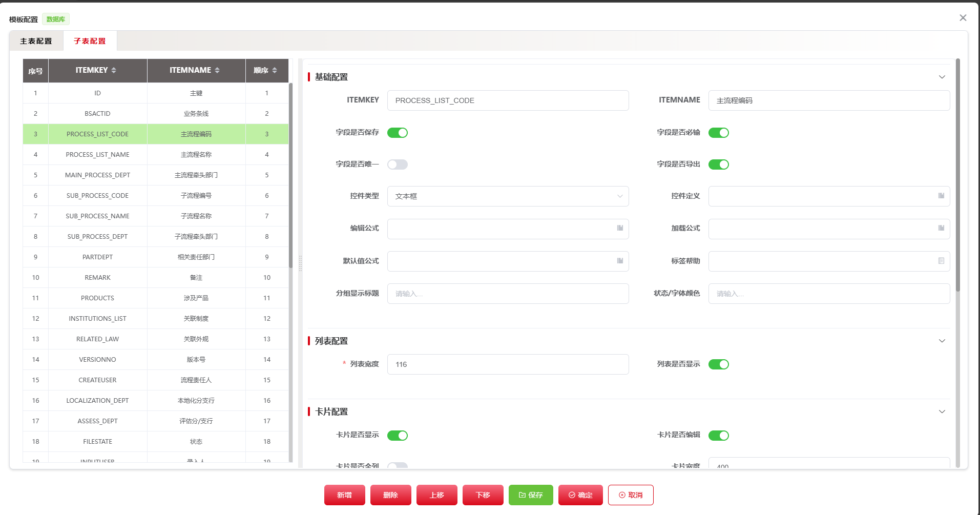Screen dimensions: 980x515
Task: Select the CREATEUSER row
Action: [156, 380]
